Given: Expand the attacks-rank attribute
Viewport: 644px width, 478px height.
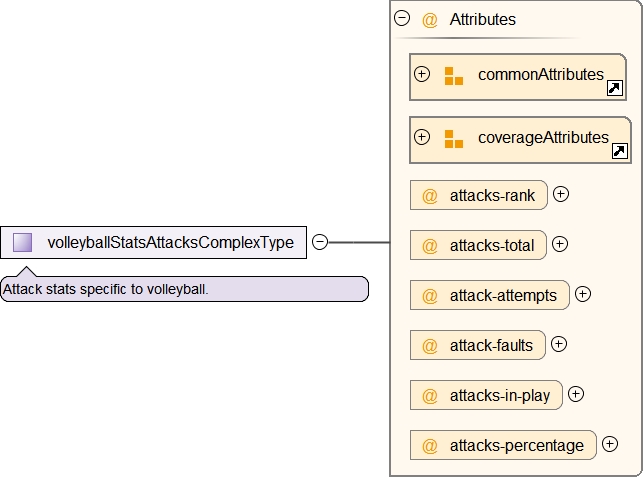Looking at the screenshot, I should pyautogui.click(x=561, y=194).
